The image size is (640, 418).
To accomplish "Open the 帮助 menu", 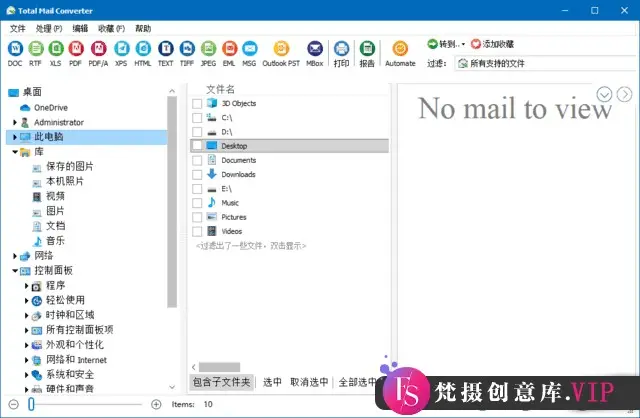I will (x=143, y=29).
